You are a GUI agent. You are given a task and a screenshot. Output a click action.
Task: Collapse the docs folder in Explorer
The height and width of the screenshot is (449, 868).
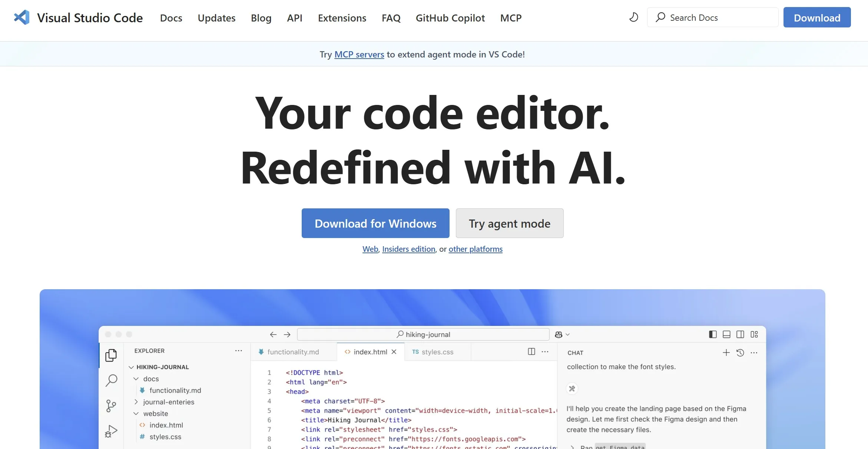click(136, 379)
